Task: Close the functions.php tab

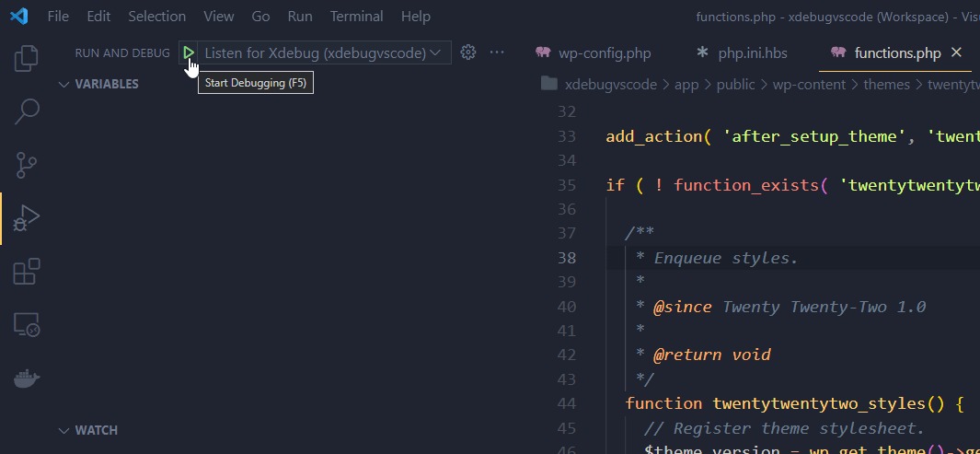Action: pyautogui.click(x=956, y=52)
